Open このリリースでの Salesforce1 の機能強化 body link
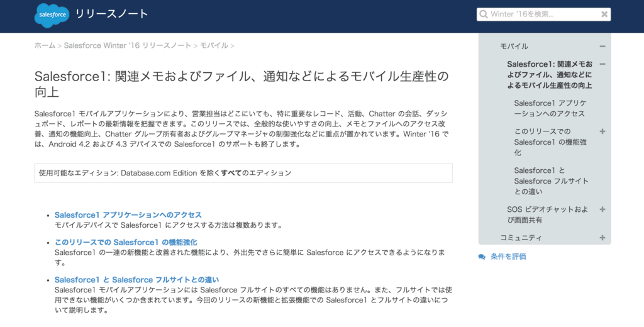The width and height of the screenshot is (644, 327). coord(126,242)
